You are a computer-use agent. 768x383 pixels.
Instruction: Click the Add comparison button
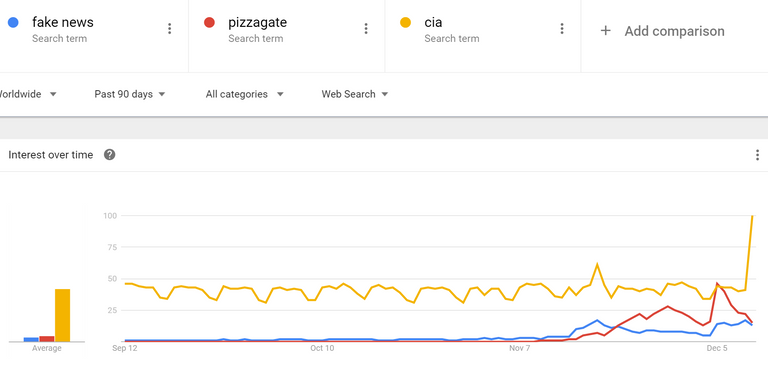tap(662, 31)
